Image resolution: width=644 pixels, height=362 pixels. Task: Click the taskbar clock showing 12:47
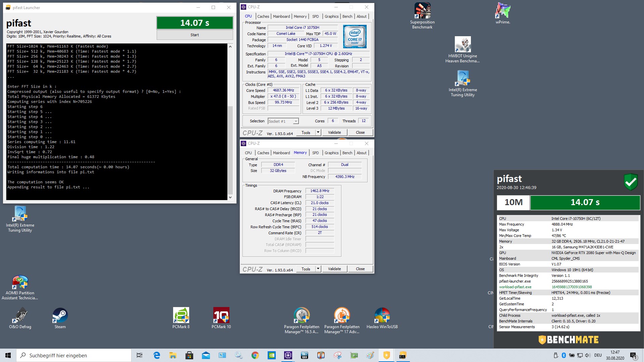[615, 355]
